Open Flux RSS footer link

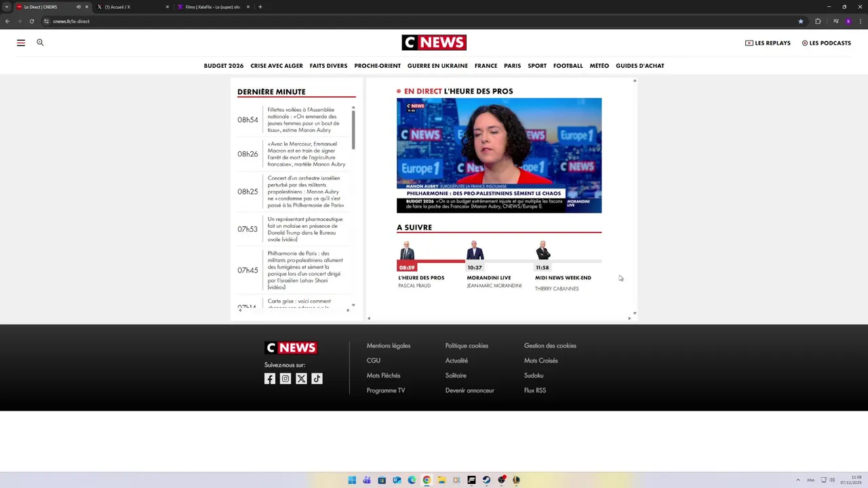(535, 390)
